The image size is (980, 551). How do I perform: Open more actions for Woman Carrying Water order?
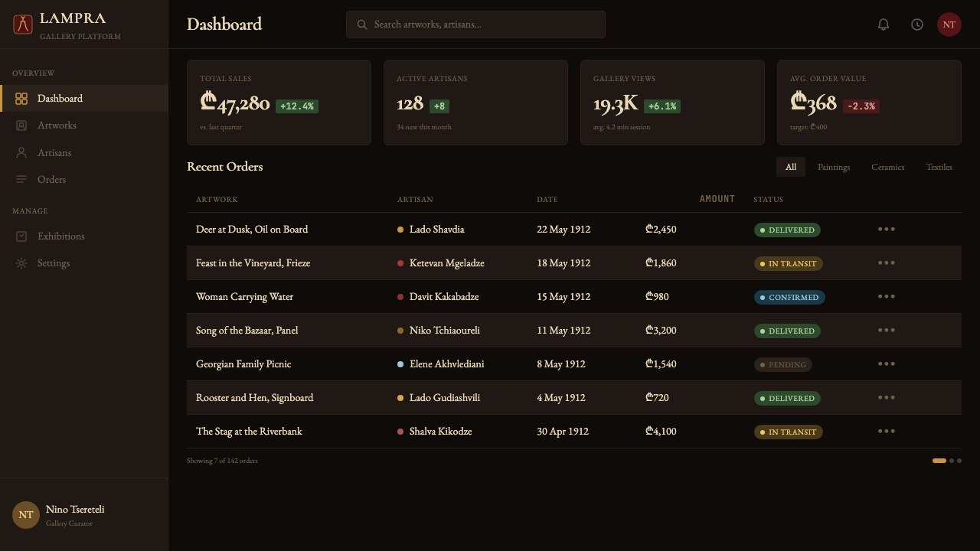[887, 296]
